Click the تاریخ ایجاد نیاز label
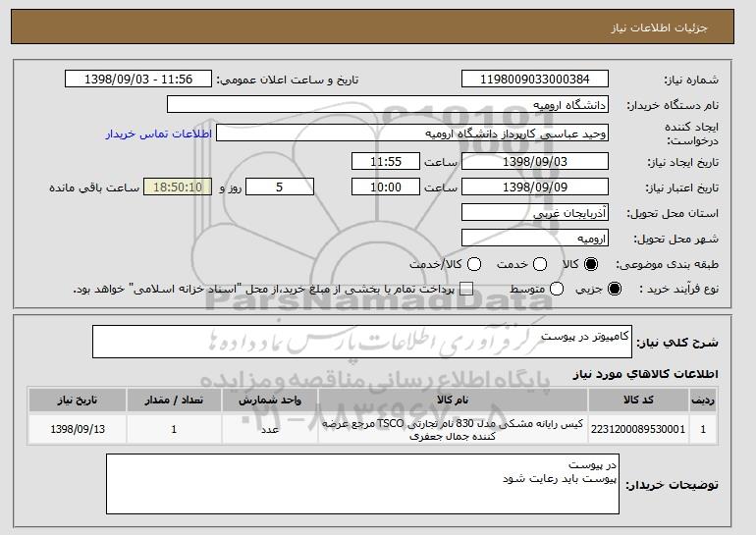756x535 pixels. coord(682,162)
